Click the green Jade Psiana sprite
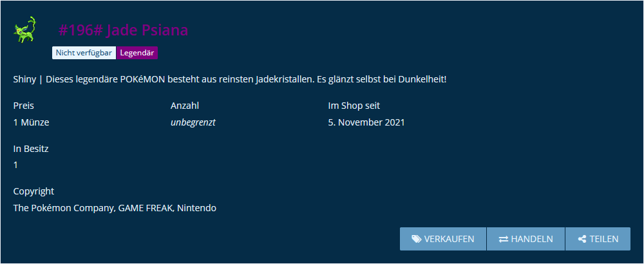 coord(24,30)
